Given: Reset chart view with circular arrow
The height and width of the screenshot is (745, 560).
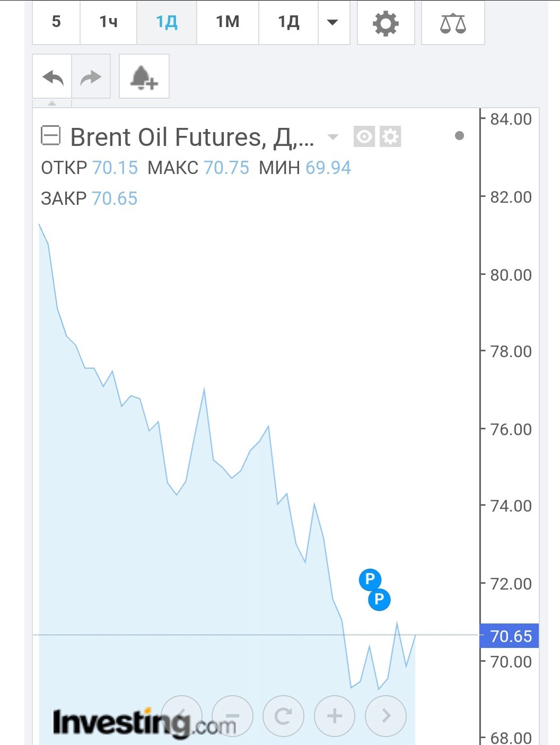Looking at the screenshot, I should point(284,716).
